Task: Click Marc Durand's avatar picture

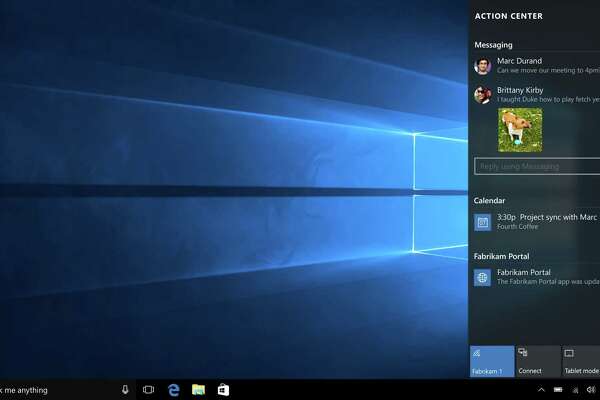Action: (483, 66)
